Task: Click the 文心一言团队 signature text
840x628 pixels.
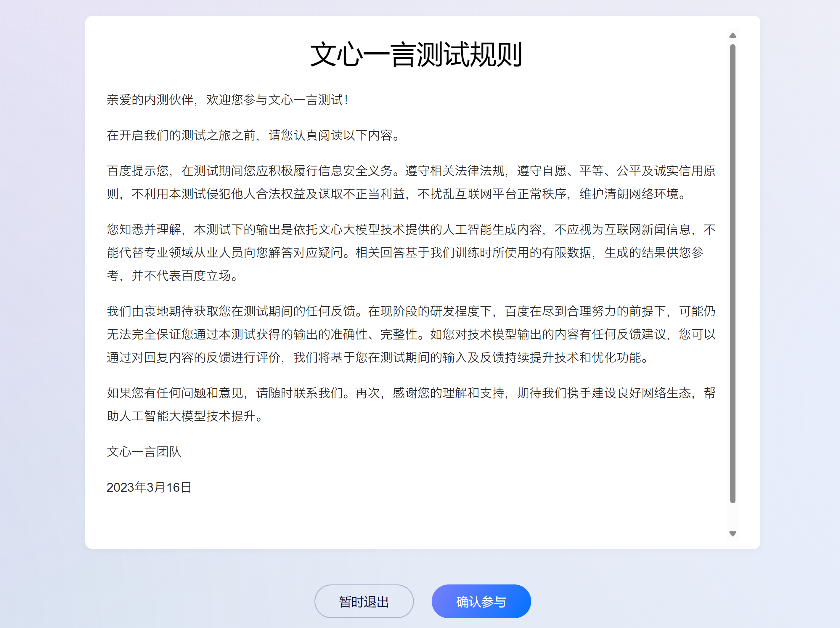Action: (x=144, y=452)
